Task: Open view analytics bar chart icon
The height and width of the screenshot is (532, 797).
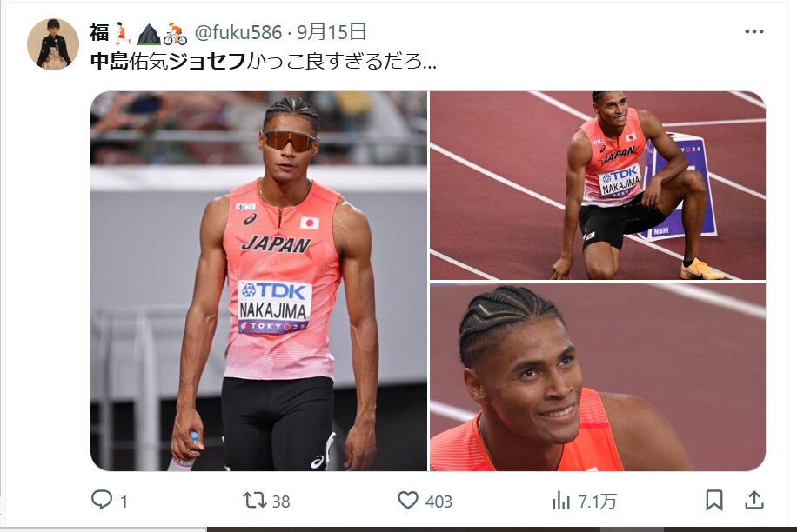Action: coord(561,501)
